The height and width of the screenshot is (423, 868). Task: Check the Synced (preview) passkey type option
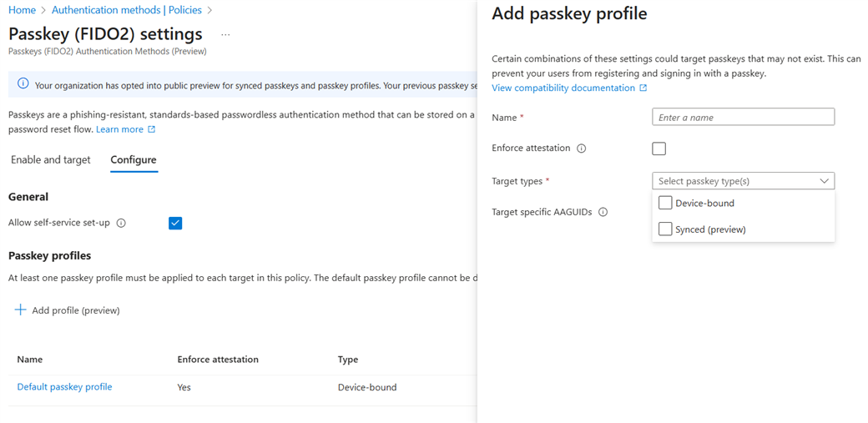point(665,229)
